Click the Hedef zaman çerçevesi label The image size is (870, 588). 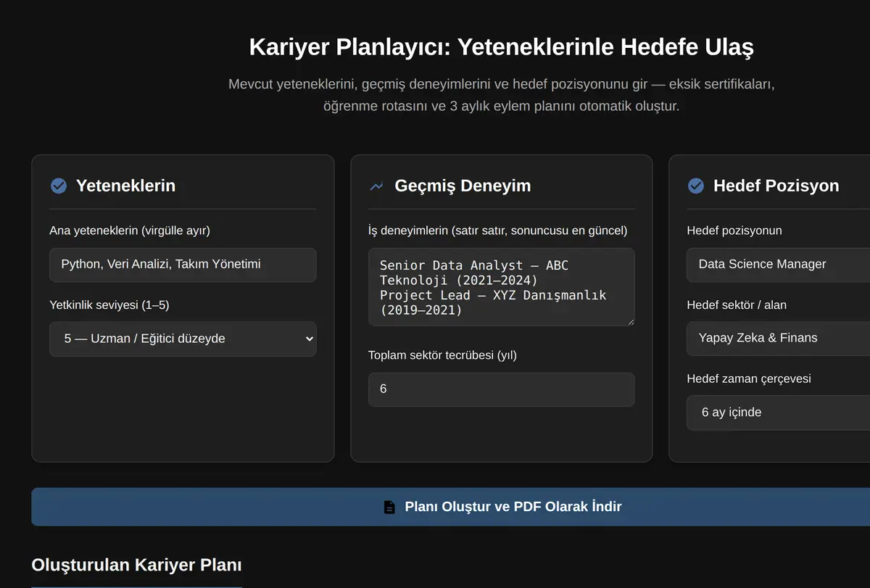[749, 378]
